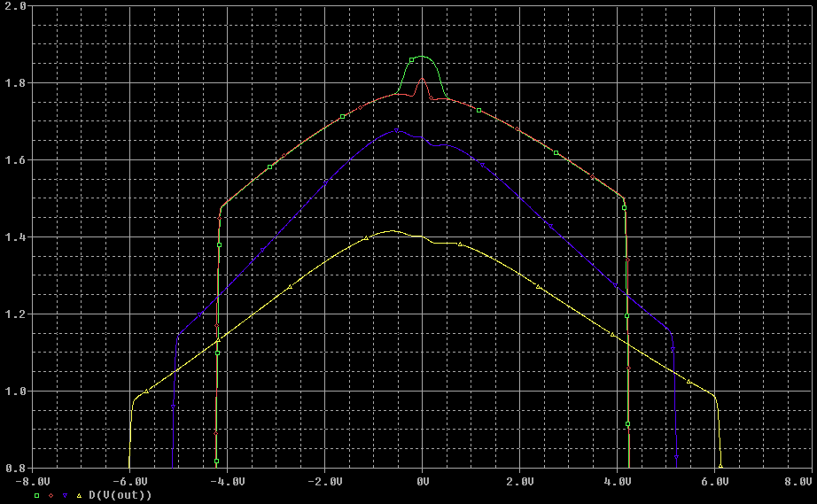Click the 6.0V x-axis label
This screenshot has height=504, width=817.
[716, 482]
